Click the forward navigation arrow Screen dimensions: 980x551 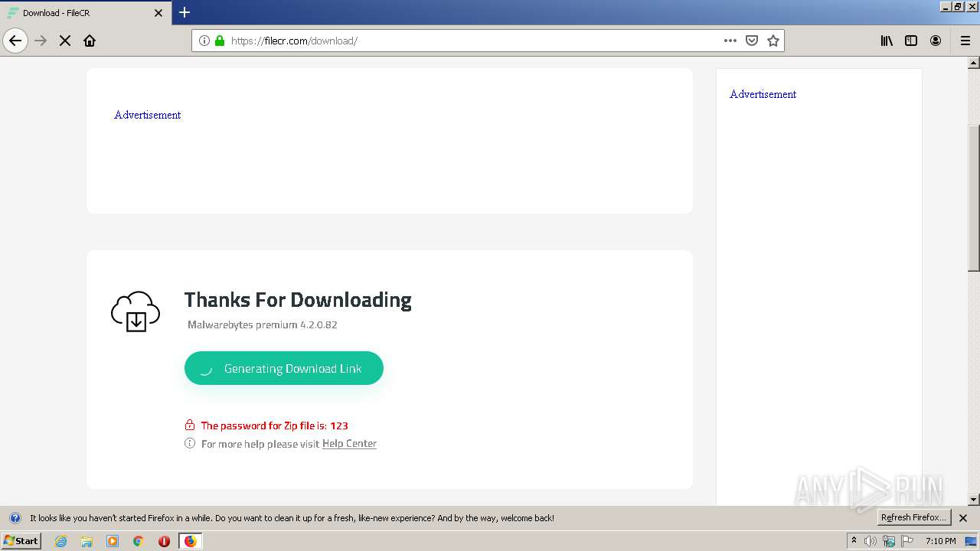[41, 41]
